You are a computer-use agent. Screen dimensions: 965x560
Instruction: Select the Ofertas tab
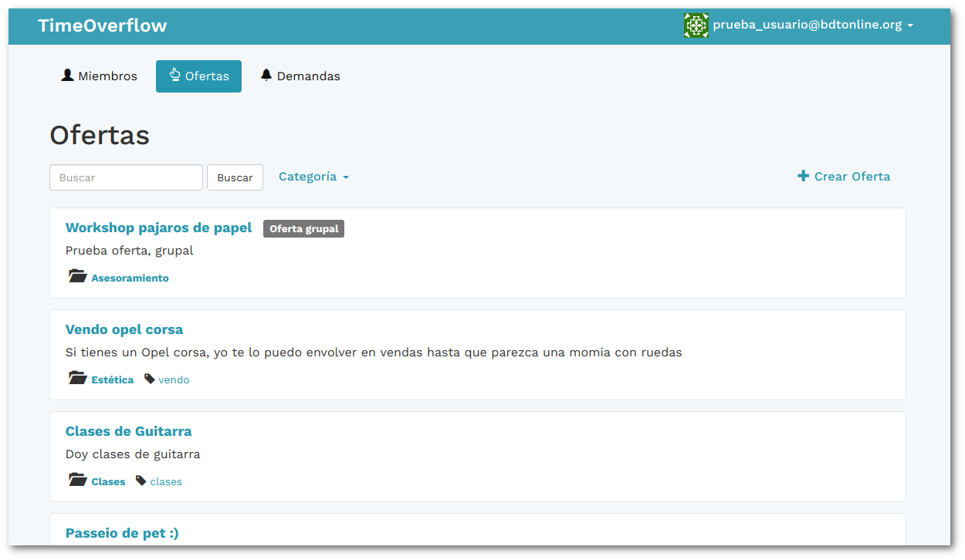pos(198,76)
